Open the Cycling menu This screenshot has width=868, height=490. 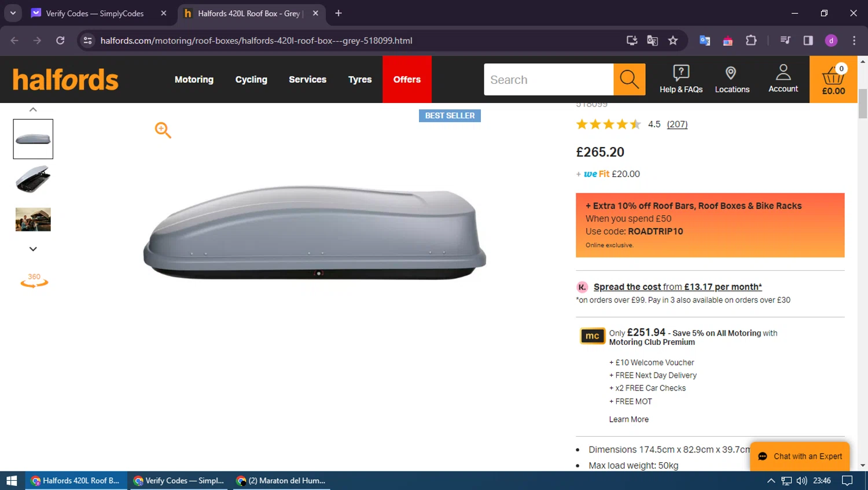(251, 79)
